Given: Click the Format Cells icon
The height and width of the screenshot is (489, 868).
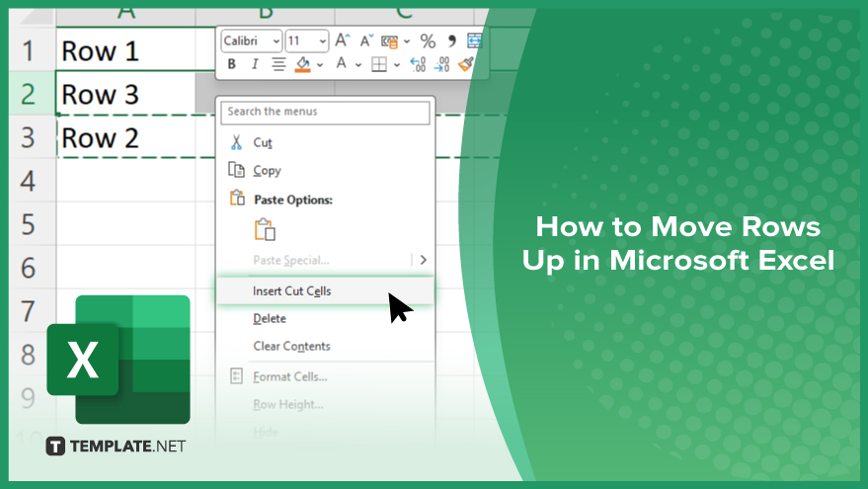Looking at the screenshot, I should tap(236, 376).
